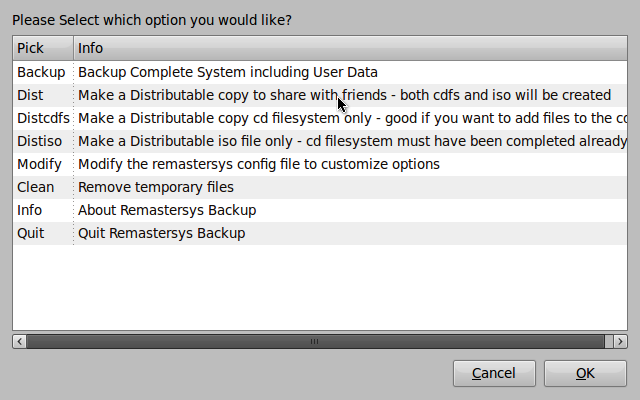Click the horizontal scrollbar right arrow
This screenshot has width=640, height=400.
pos(621,341)
